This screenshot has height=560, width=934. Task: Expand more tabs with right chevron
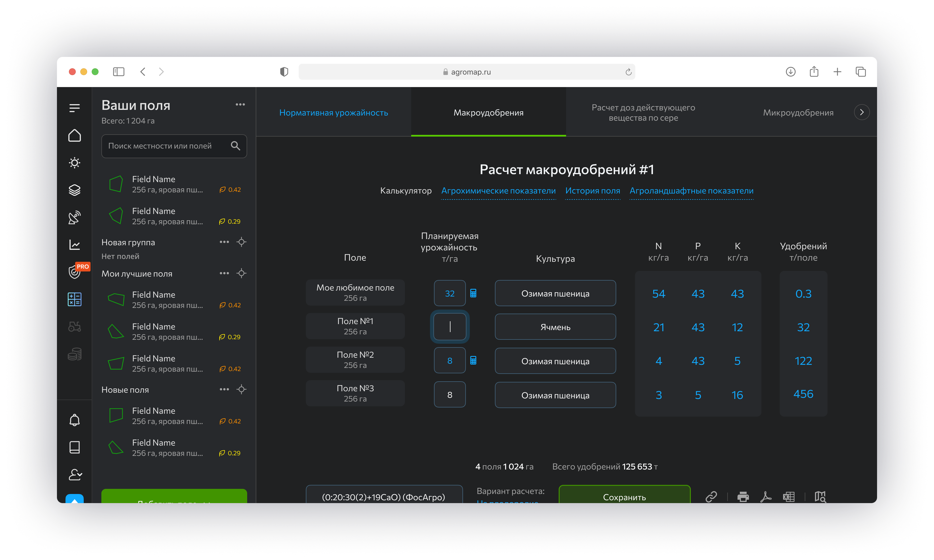(x=861, y=112)
